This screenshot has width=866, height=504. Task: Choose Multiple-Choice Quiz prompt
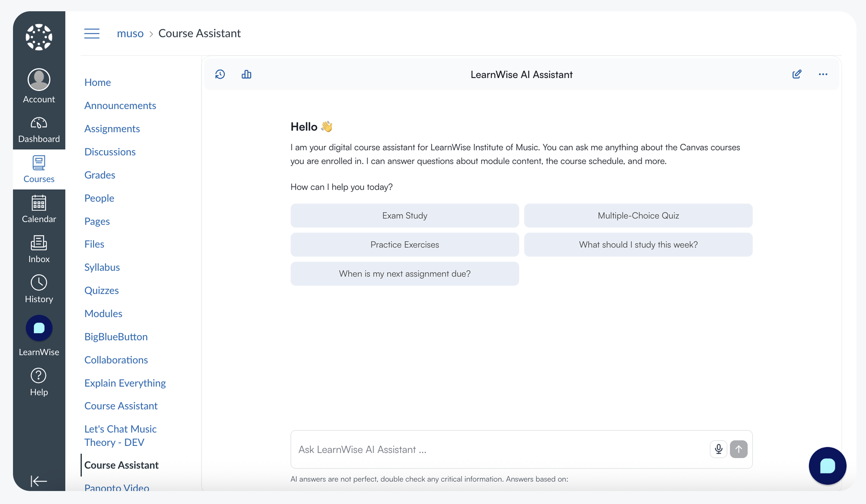[x=638, y=215]
